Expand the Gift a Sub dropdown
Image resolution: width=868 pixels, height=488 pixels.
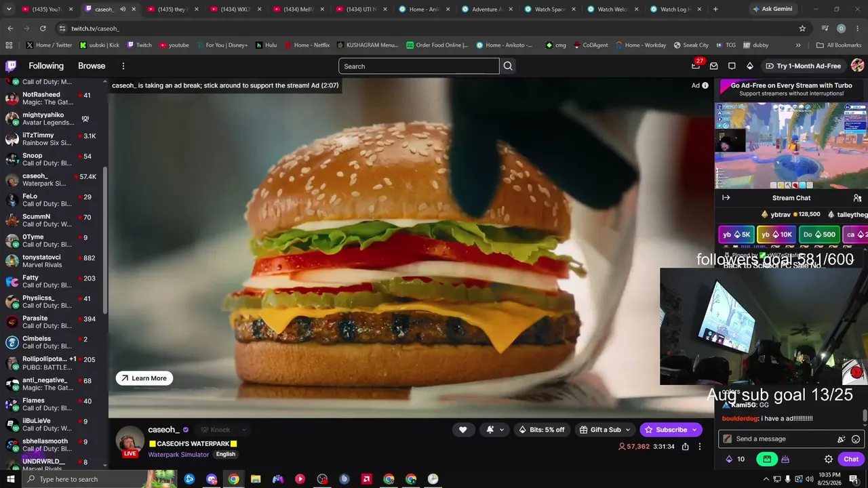[628, 430]
